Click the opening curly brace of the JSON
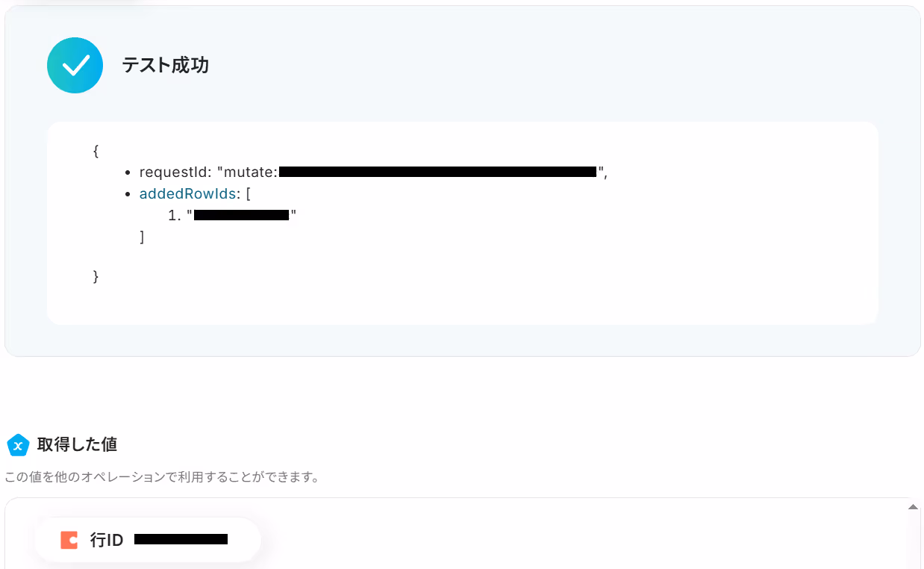This screenshot has width=924, height=569. pyautogui.click(x=96, y=151)
